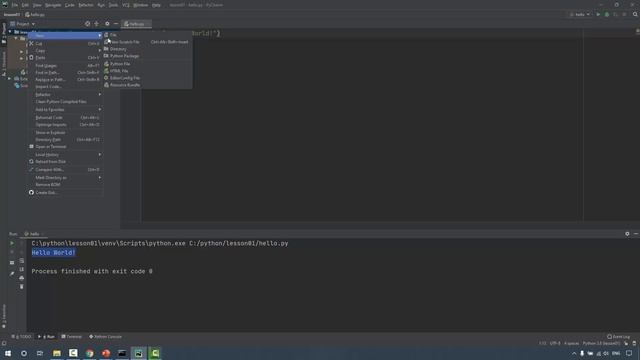Select Find in Path in context menu
640x360 pixels.
pos(65,72)
